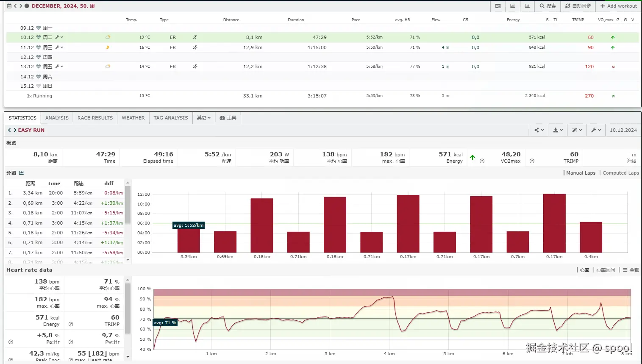Click the running sport icon in 11.12 row
This screenshot has height=364, width=642.
pyautogui.click(x=195, y=47)
